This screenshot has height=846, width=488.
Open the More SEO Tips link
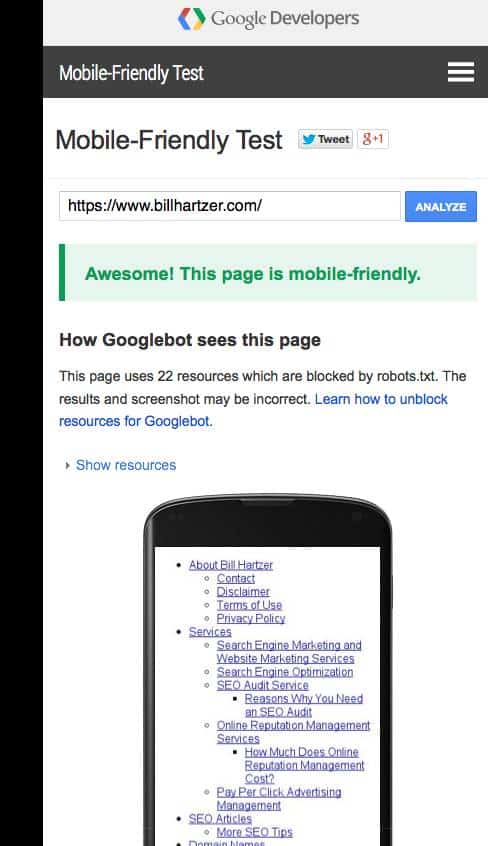click(x=254, y=832)
